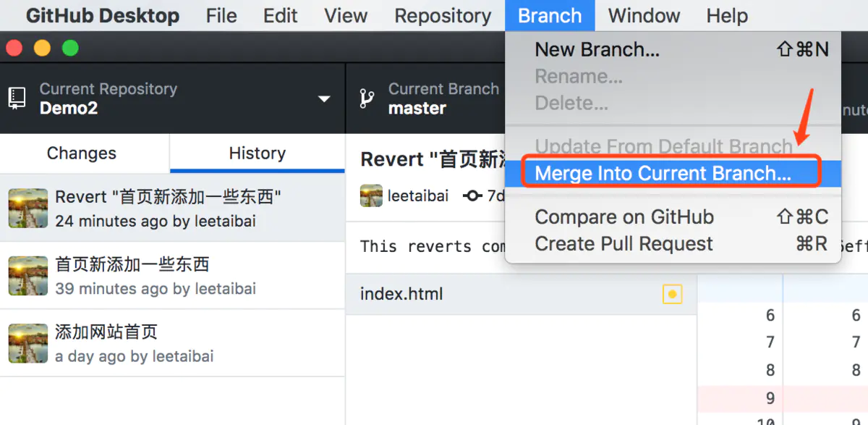868x425 pixels.
Task: Click the Current Repository book icon
Action: pos(16,98)
